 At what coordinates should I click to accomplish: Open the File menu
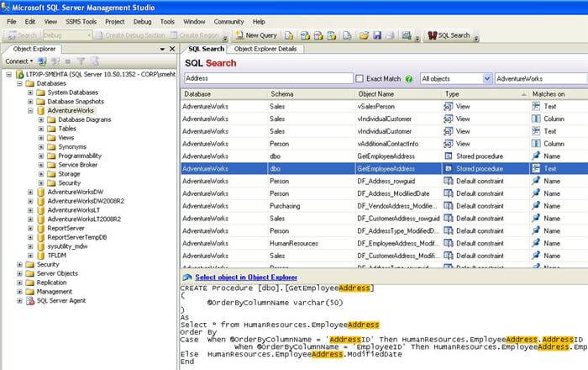pyautogui.click(x=12, y=22)
